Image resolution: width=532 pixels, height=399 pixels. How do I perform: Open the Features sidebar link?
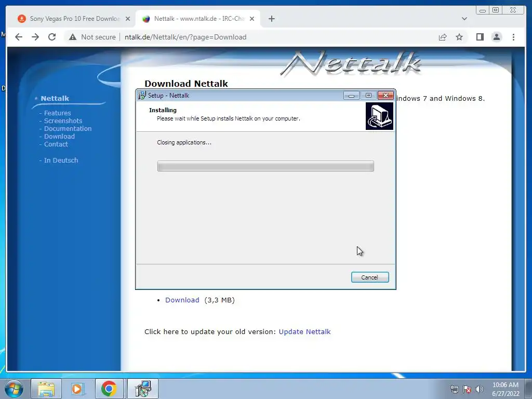[x=57, y=113]
